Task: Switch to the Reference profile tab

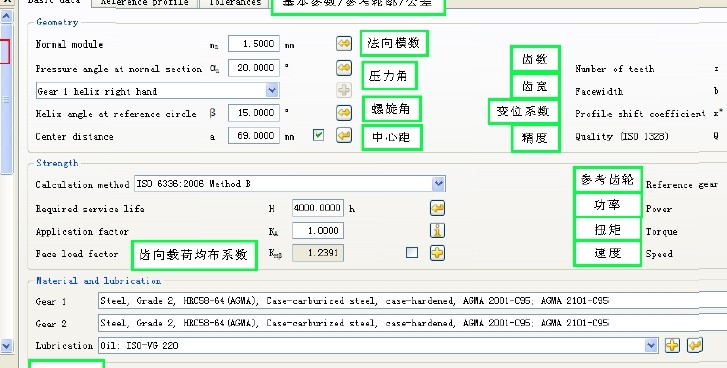Action: pos(145,3)
